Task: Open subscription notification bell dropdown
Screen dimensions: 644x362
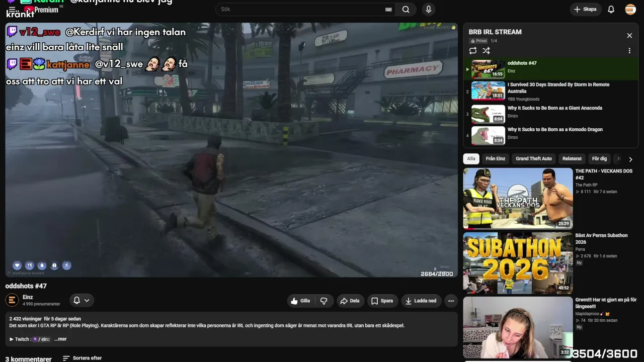Action: 82,300
